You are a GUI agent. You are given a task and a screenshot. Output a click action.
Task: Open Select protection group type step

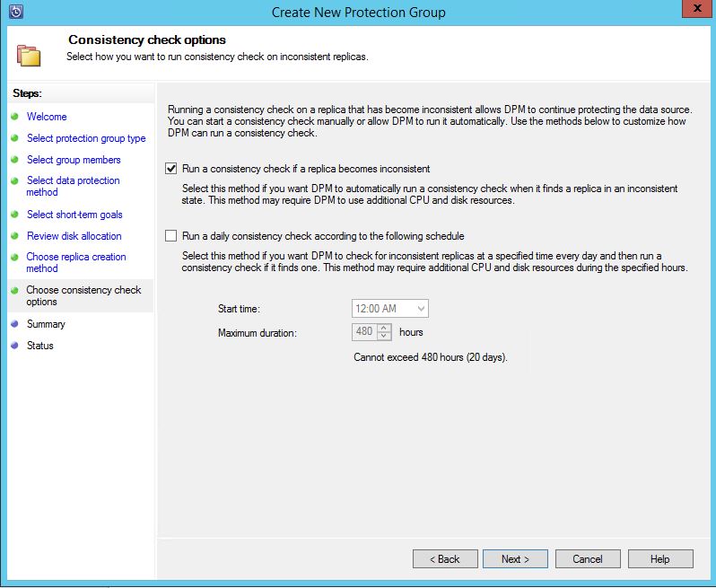pos(86,138)
